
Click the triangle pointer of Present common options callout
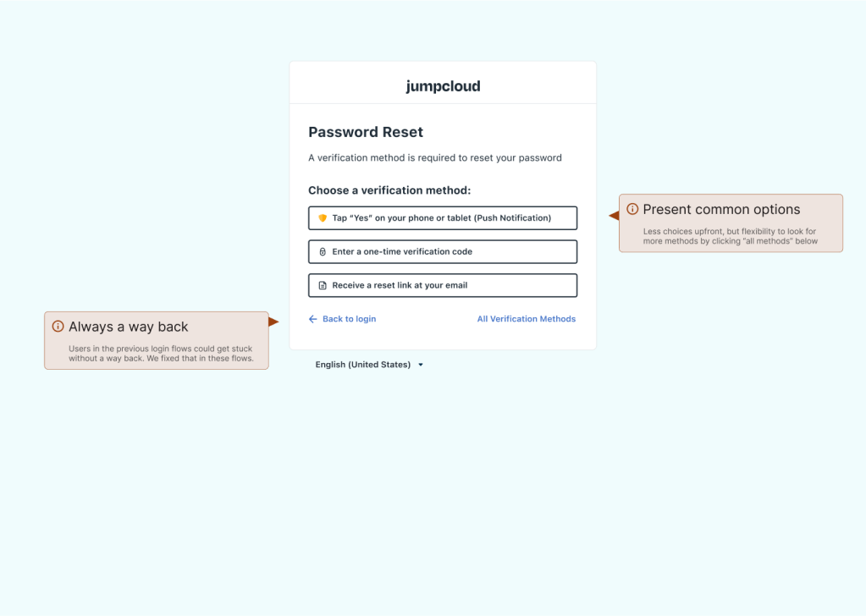pos(614,216)
